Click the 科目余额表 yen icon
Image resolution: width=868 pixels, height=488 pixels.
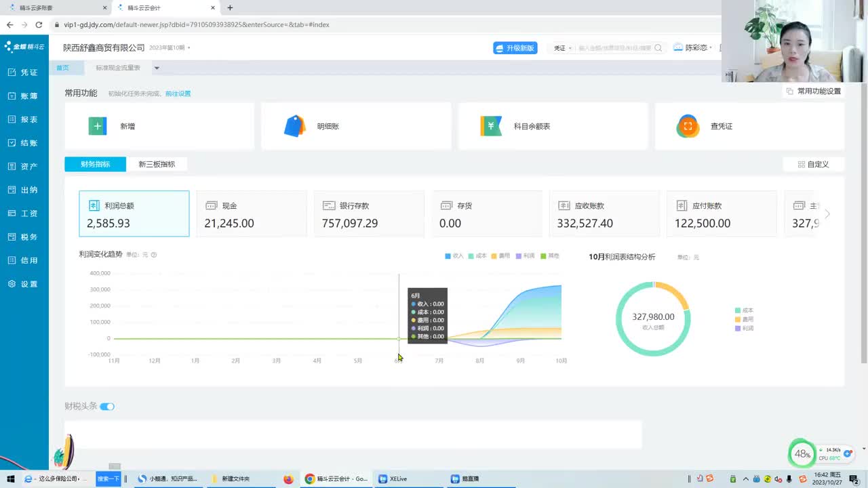[x=492, y=126]
